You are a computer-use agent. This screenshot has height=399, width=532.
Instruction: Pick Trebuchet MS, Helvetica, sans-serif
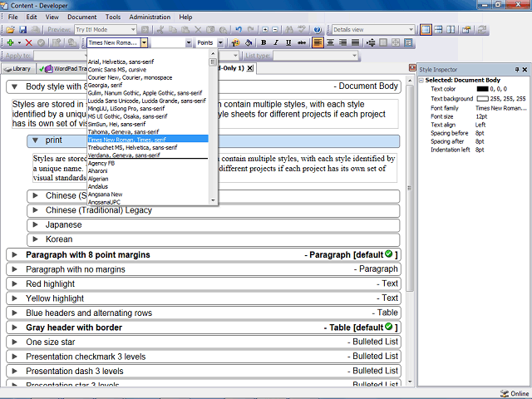pos(148,148)
